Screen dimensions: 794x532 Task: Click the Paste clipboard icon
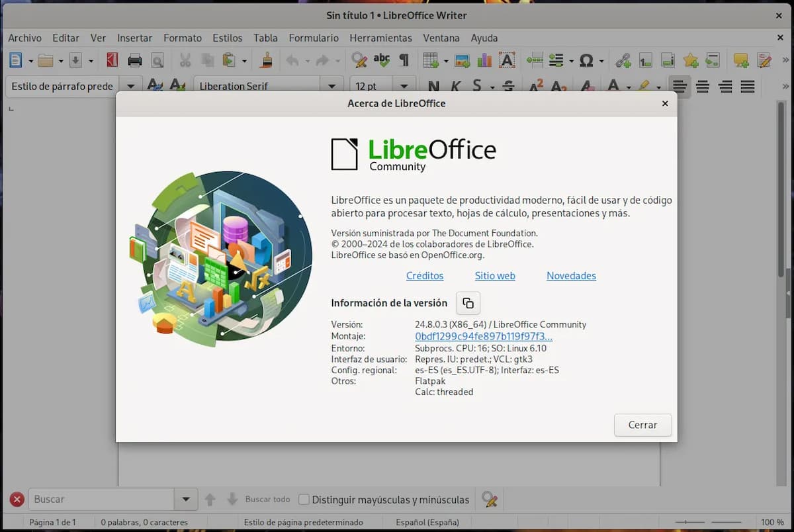[229, 61]
